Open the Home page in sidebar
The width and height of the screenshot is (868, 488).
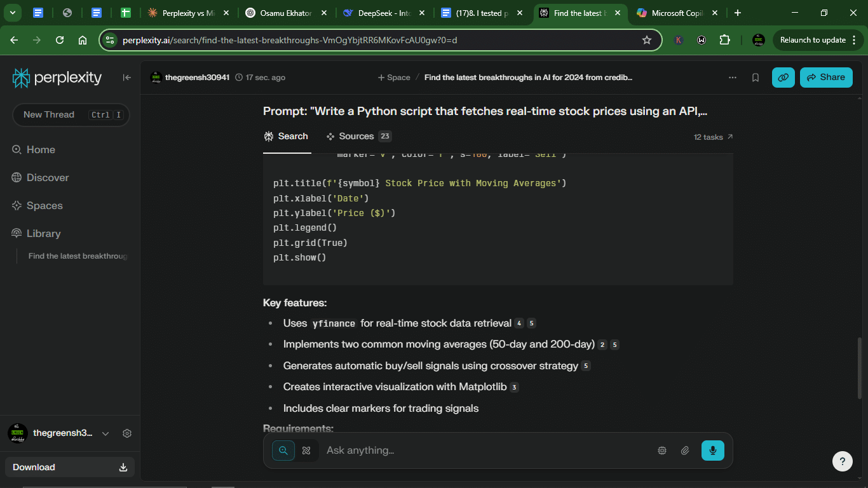click(33, 150)
